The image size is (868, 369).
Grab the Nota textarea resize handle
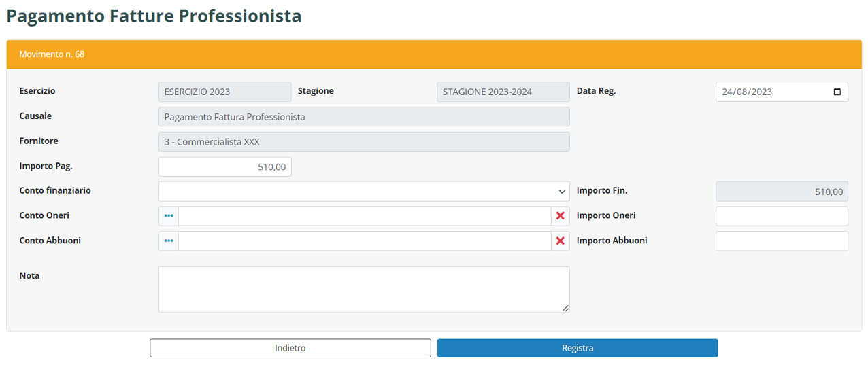click(565, 308)
